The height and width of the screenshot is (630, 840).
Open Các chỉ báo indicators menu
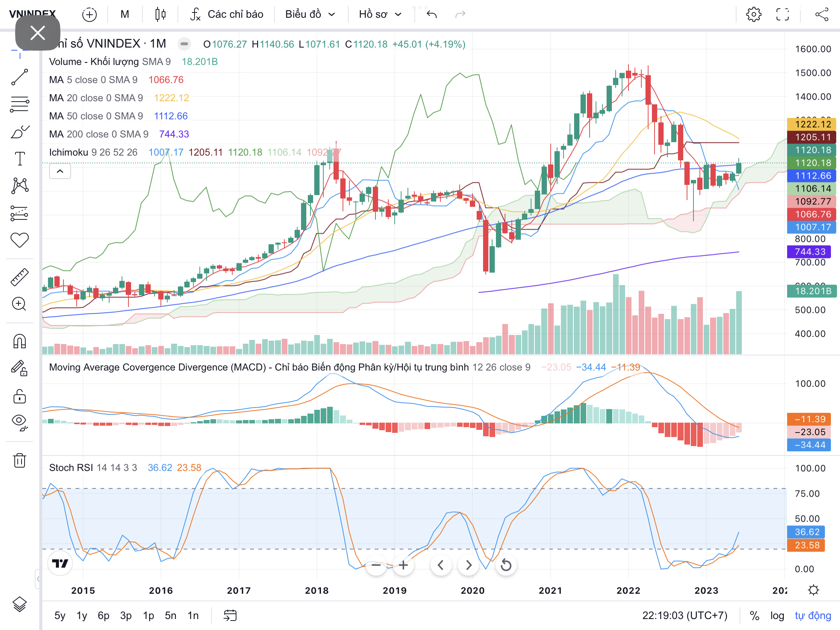pyautogui.click(x=227, y=14)
